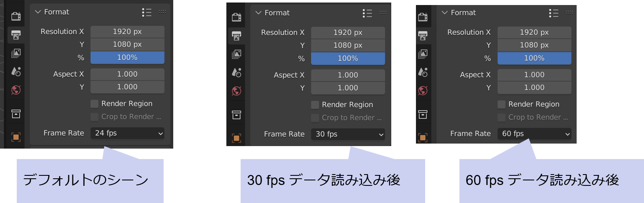Screen dimensions: 644x203
Task: Open Render properties tab in 24 fps panel
Action: (16, 16)
